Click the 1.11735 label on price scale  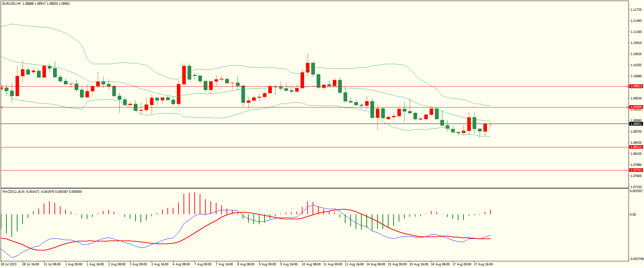pos(636,10)
